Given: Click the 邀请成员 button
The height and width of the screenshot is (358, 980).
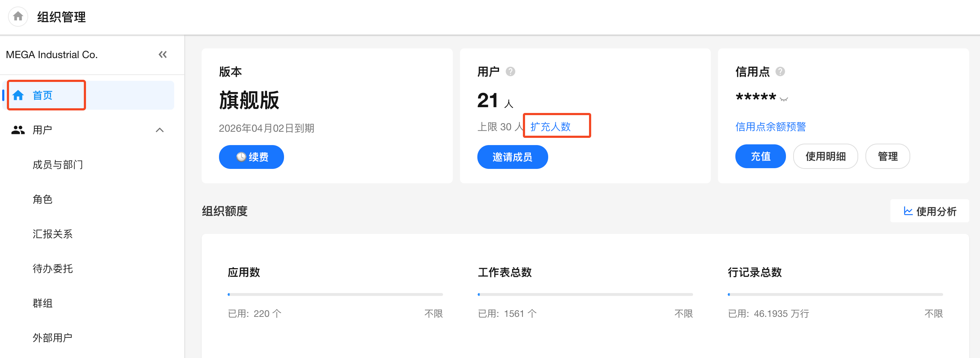Looking at the screenshot, I should pos(512,157).
